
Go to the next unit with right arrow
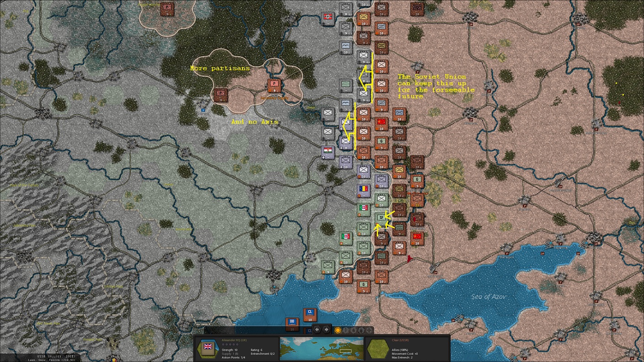click(x=326, y=330)
